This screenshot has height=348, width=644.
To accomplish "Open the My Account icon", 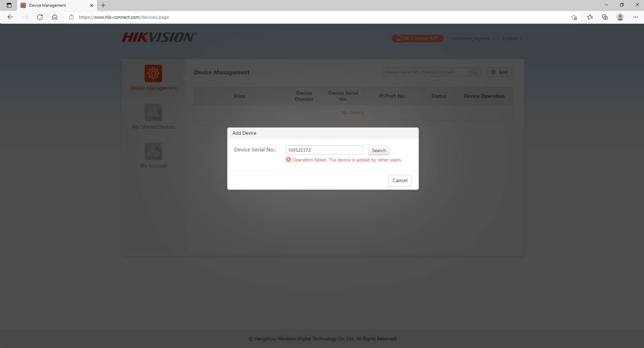I will pos(153,151).
